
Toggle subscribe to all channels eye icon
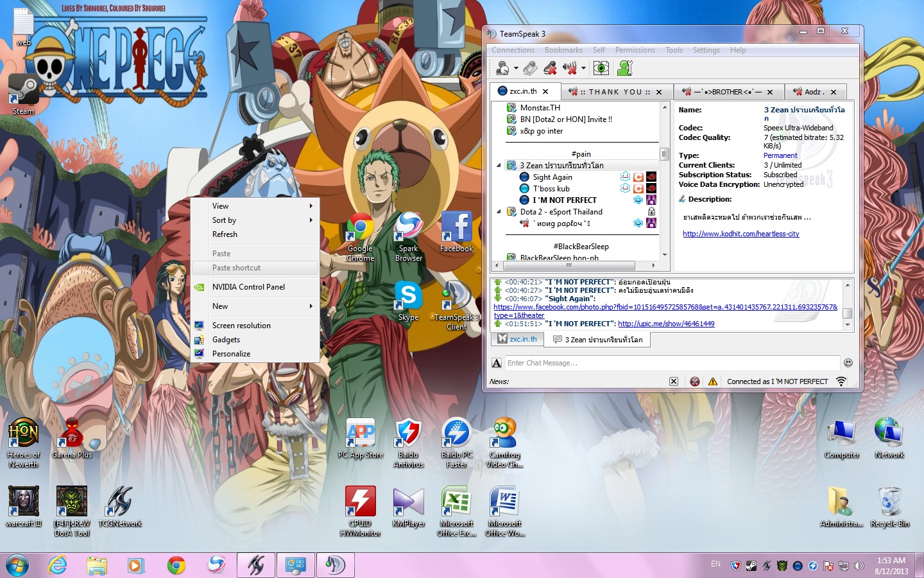601,67
